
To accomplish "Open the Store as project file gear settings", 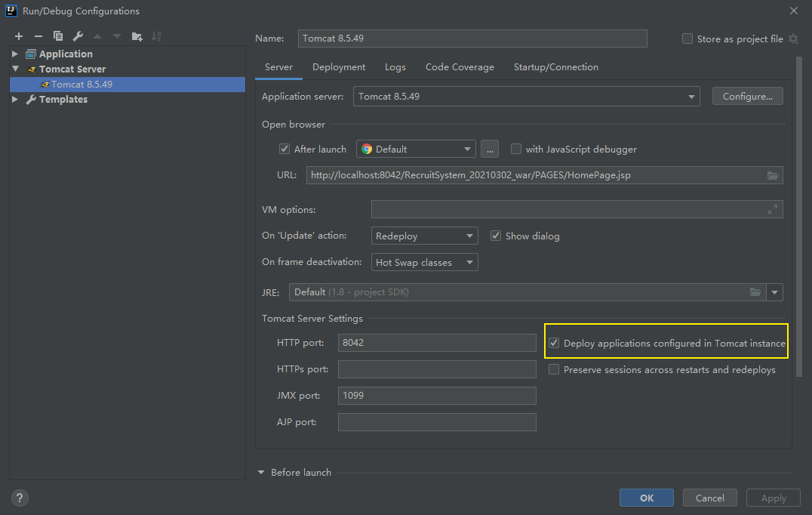I will (x=793, y=39).
